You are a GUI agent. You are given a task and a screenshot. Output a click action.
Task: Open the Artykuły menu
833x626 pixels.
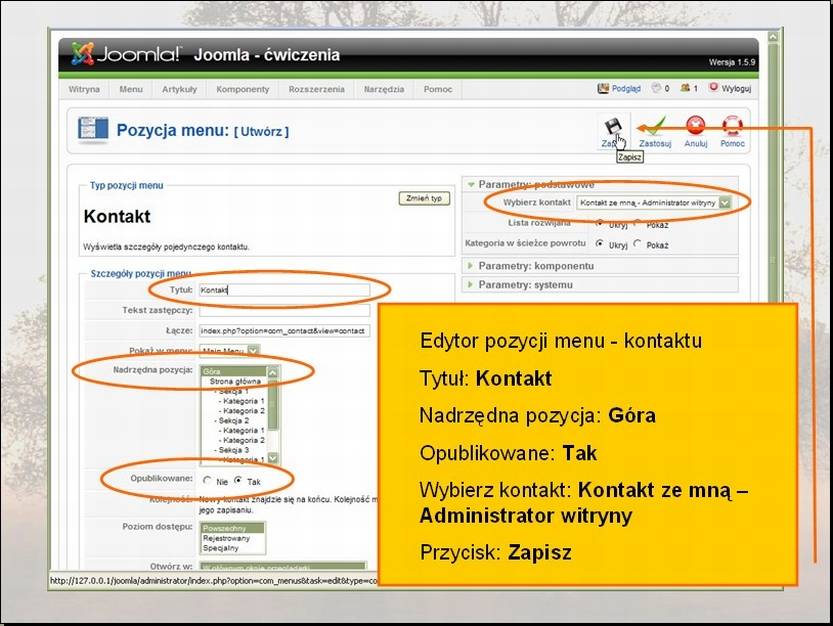point(179,89)
